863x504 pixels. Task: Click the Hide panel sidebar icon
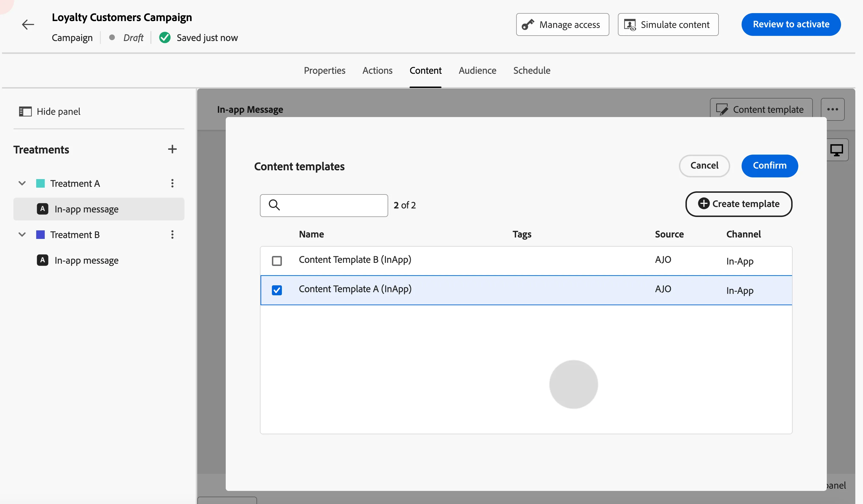pos(25,112)
